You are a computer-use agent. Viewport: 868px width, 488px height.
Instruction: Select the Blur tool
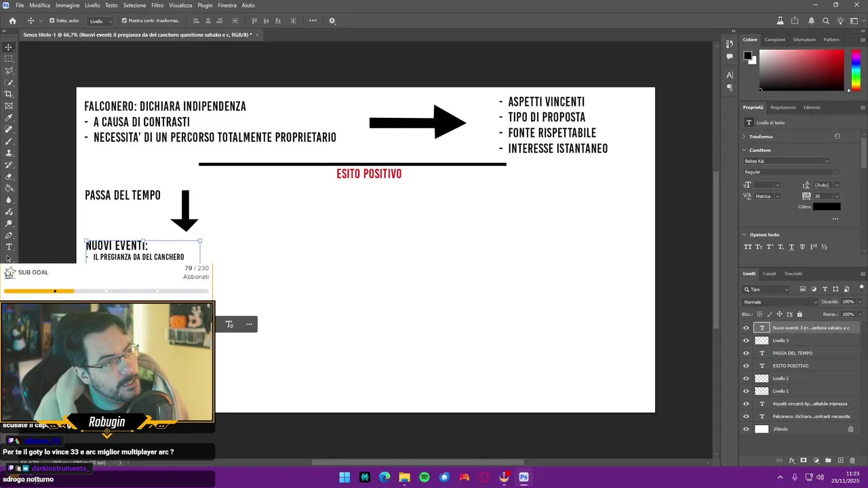(9, 200)
